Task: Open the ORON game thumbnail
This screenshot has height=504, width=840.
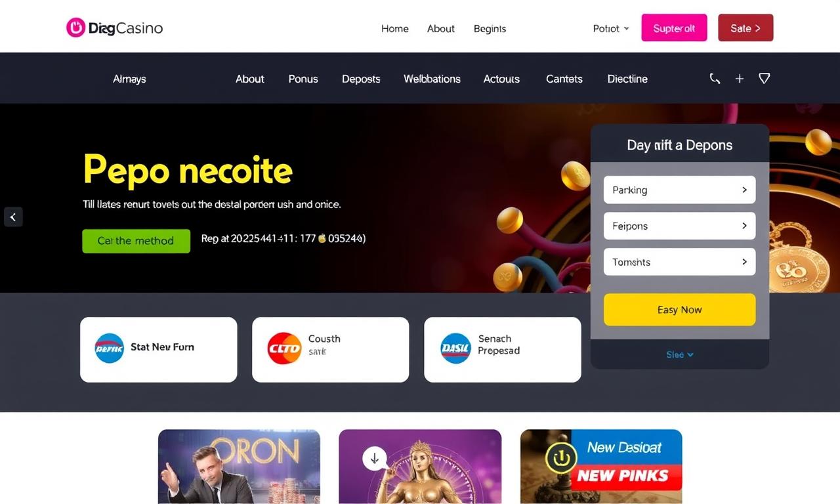Action: point(239,467)
